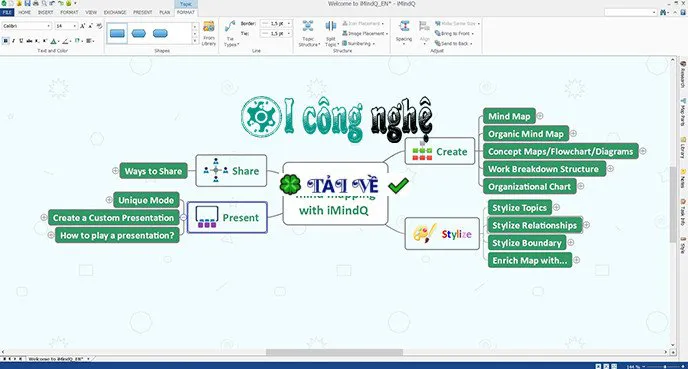This screenshot has height=369, width=688.
Task: Select the hexagon shape
Action: 139,33
